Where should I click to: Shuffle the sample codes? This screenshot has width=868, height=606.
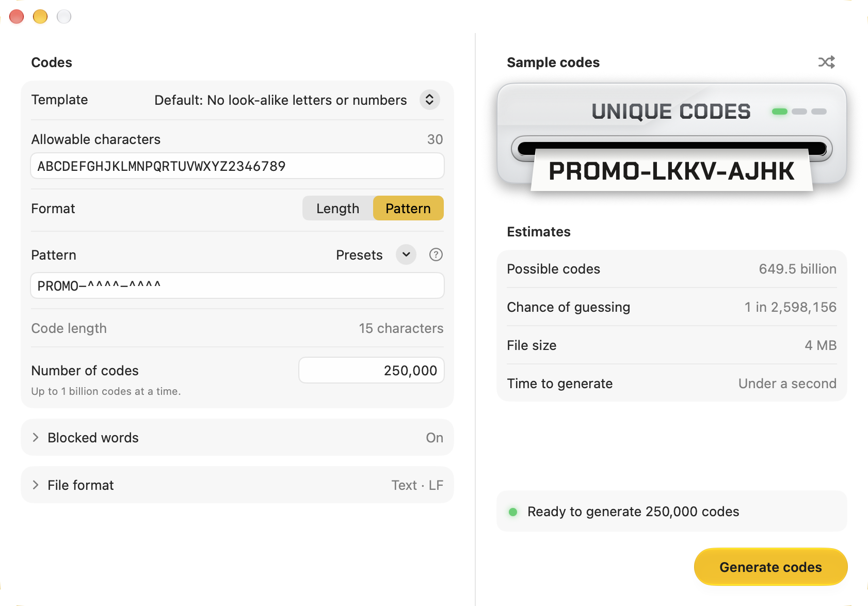(x=826, y=62)
